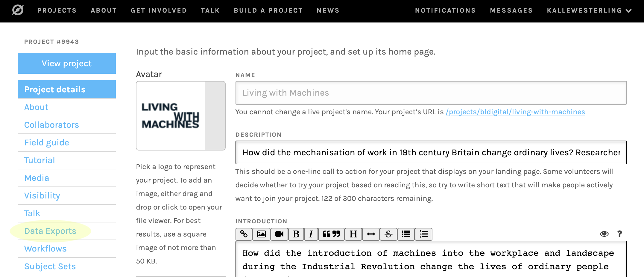Open Notifications
Image resolution: width=644 pixels, height=277 pixels.
[x=445, y=10]
